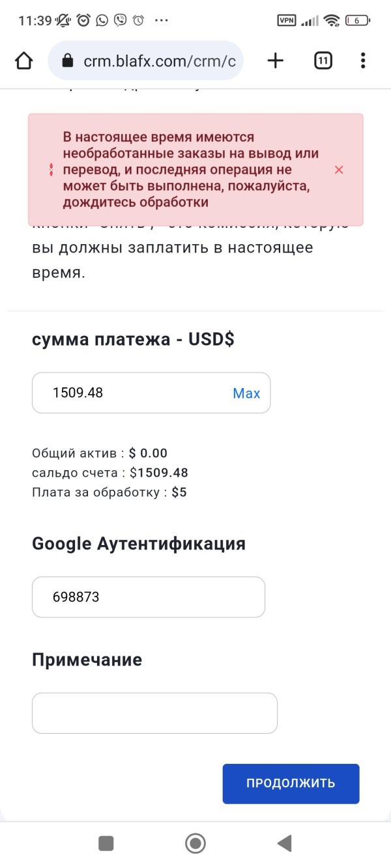Dismiss the red alert with the X
This screenshot has height=868, width=391.
338,170
